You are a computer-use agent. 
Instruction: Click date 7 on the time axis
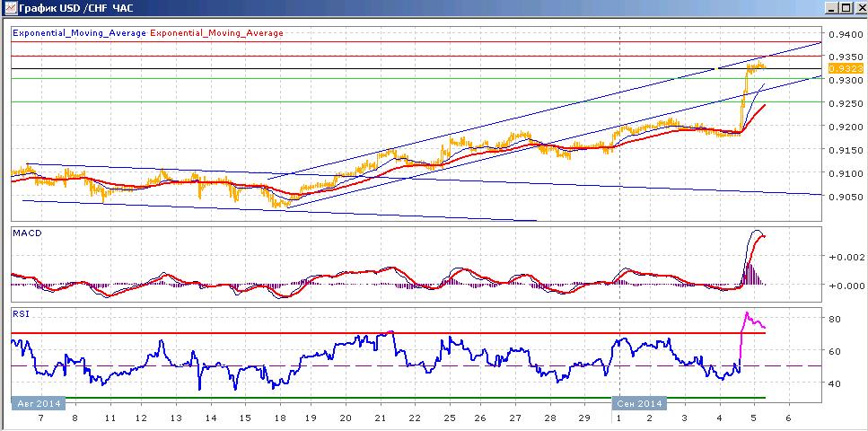39,418
